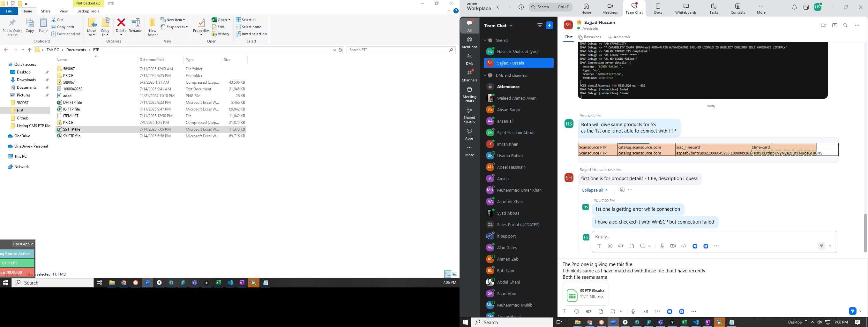
Task: Switch Explorer to details view layout
Action: 447,274
